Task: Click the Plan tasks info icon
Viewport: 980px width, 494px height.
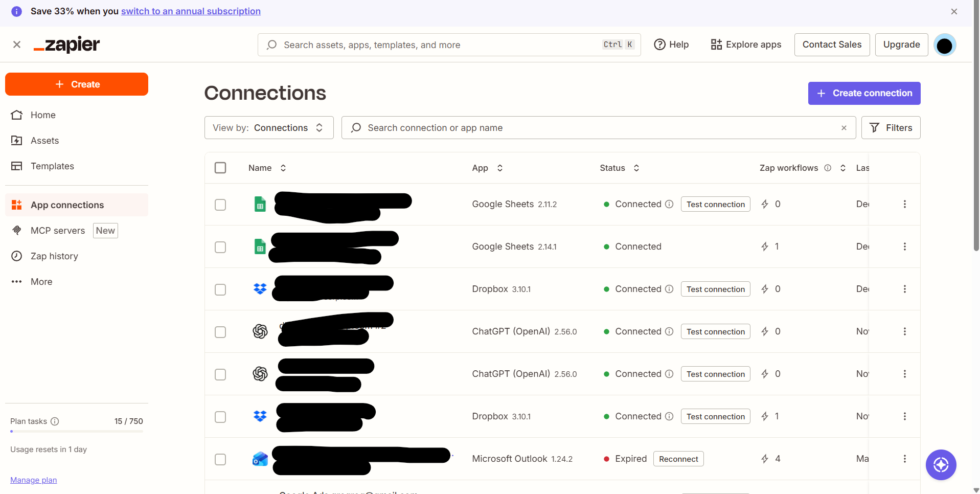Action: (55, 421)
